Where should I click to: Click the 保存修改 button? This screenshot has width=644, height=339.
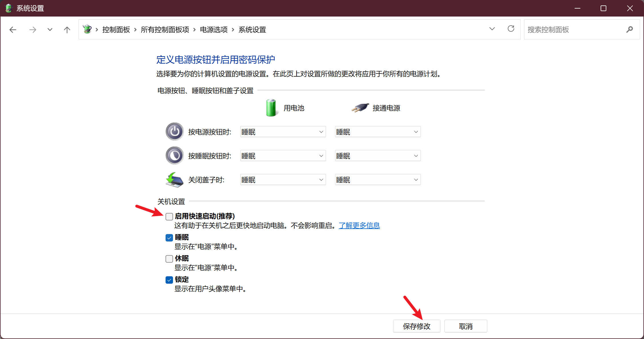(x=416, y=326)
